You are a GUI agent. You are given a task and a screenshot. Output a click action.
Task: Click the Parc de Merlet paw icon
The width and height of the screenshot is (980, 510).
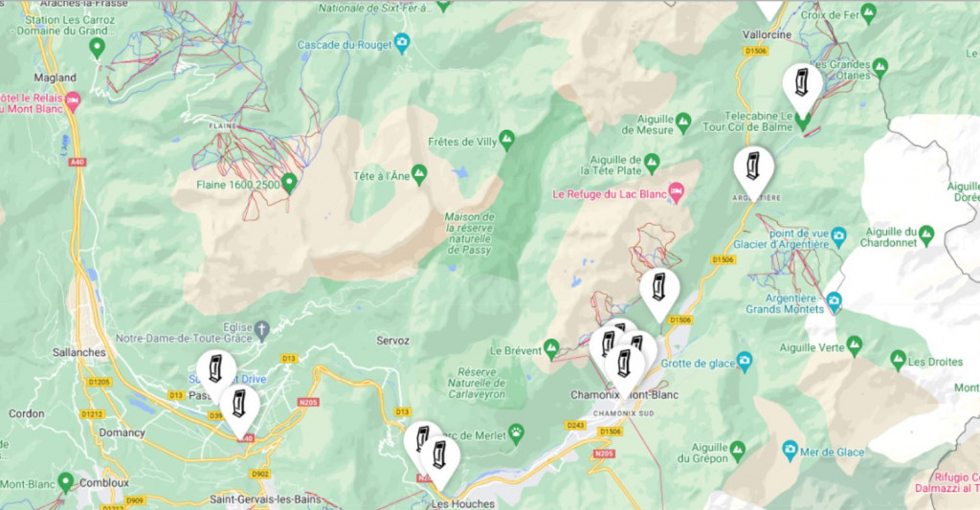[x=516, y=433]
